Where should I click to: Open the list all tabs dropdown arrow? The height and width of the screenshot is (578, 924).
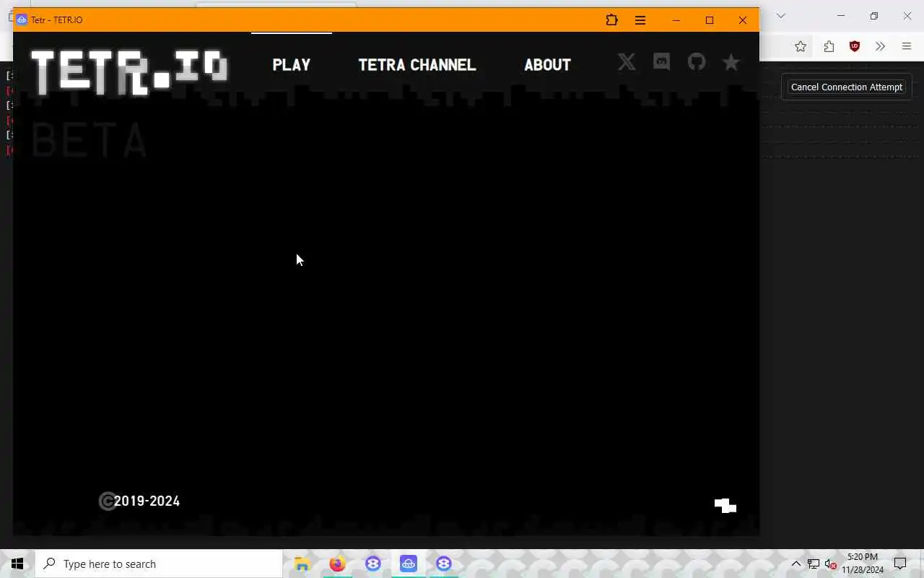click(781, 16)
